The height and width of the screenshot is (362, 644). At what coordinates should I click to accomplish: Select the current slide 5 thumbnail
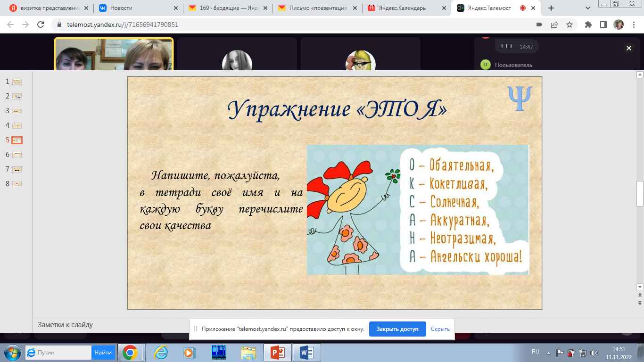(x=17, y=140)
